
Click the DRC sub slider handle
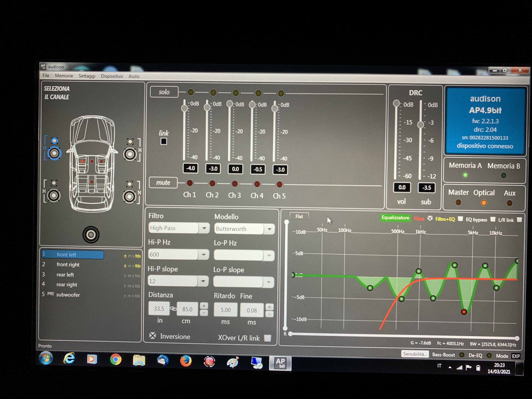(x=420, y=125)
